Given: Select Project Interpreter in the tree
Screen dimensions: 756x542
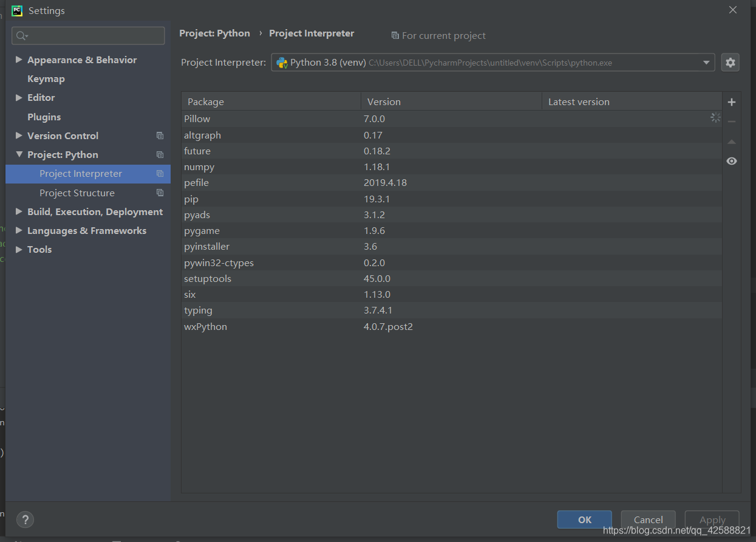Looking at the screenshot, I should (88, 174).
